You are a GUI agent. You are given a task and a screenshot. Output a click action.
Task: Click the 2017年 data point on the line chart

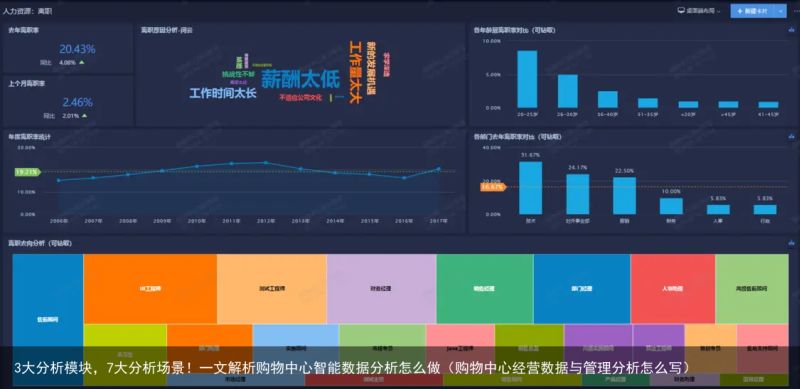[438, 168]
